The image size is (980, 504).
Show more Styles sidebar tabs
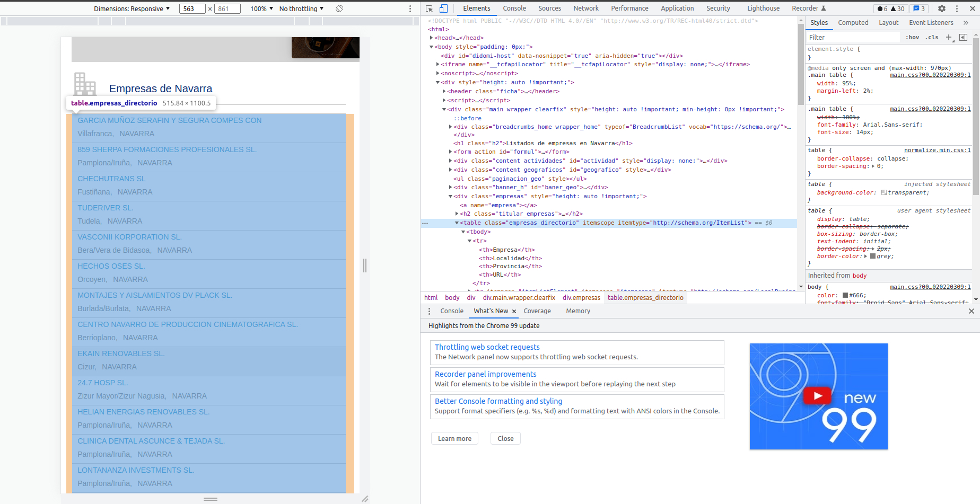pos(966,23)
